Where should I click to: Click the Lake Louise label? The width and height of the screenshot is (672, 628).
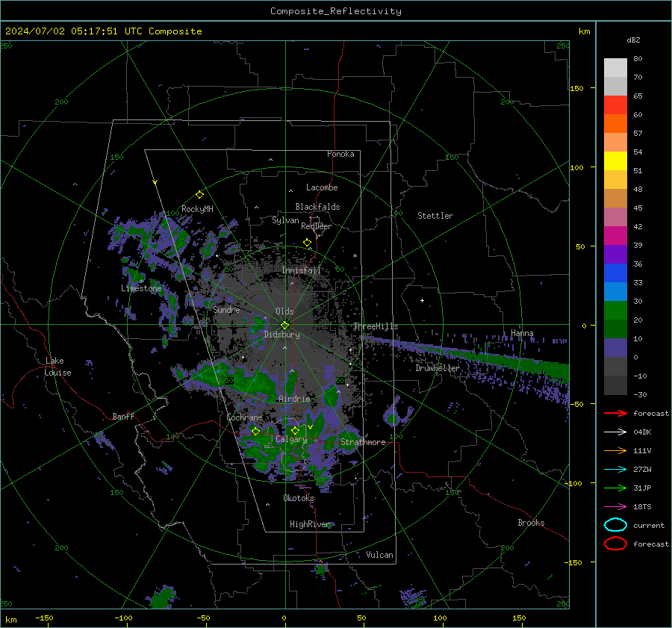(57, 367)
